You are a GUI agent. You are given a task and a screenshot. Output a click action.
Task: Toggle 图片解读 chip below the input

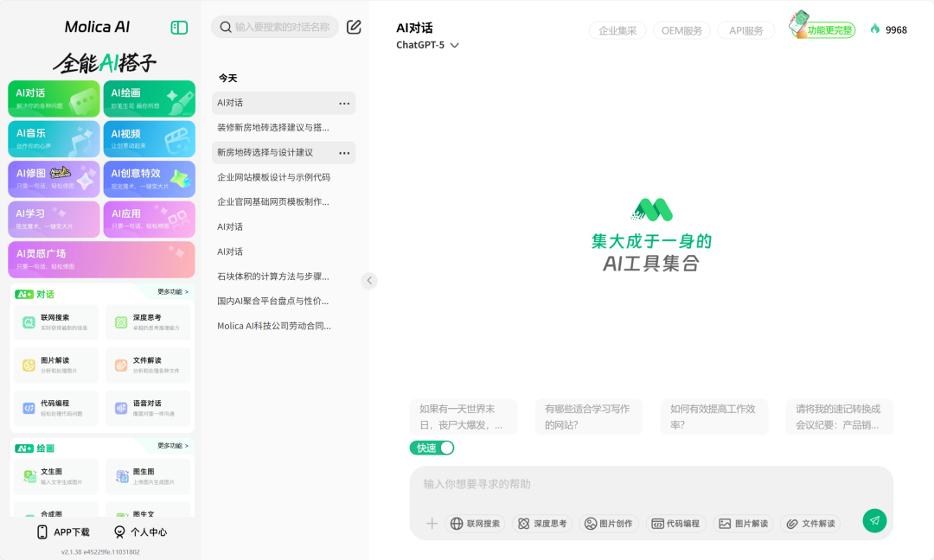(744, 524)
